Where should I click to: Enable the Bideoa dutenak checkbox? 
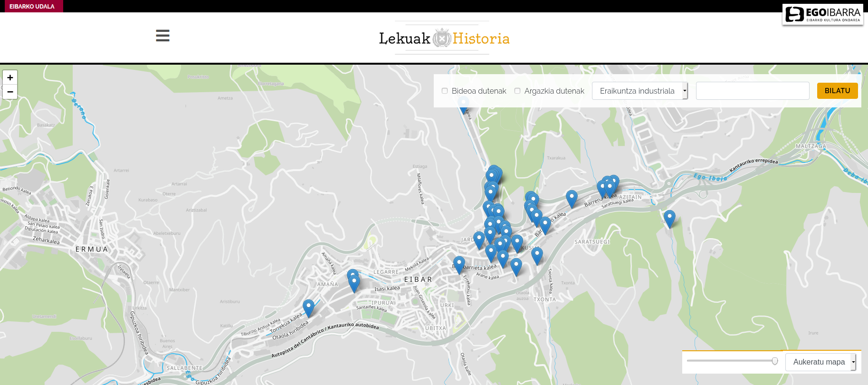pyautogui.click(x=445, y=91)
